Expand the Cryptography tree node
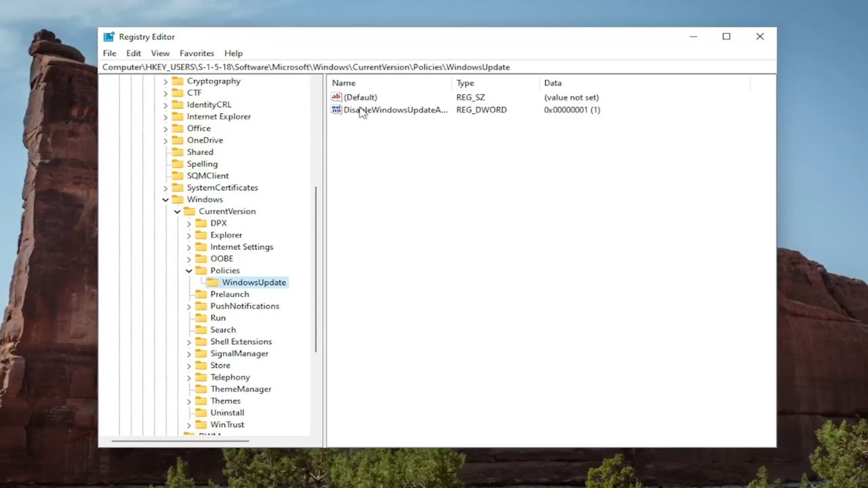 pyautogui.click(x=165, y=81)
